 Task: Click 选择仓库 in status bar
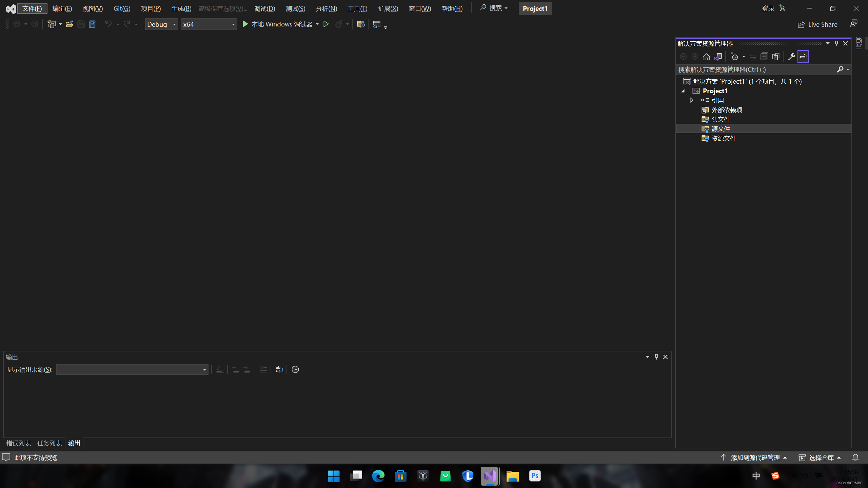coord(820,457)
